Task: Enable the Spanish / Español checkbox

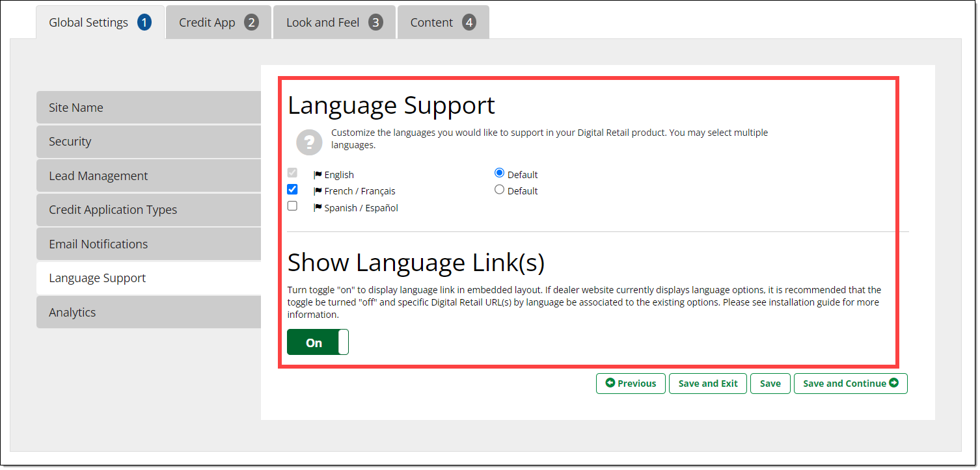Action: pos(292,206)
